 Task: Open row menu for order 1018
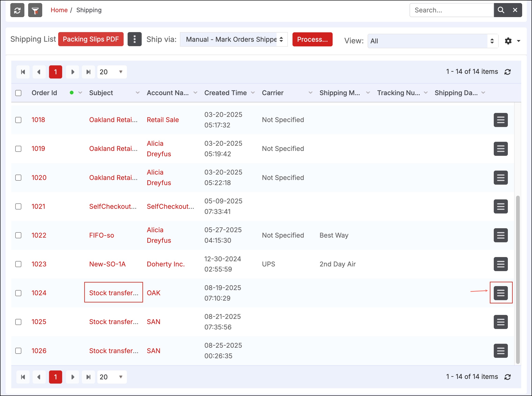[x=501, y=120]
